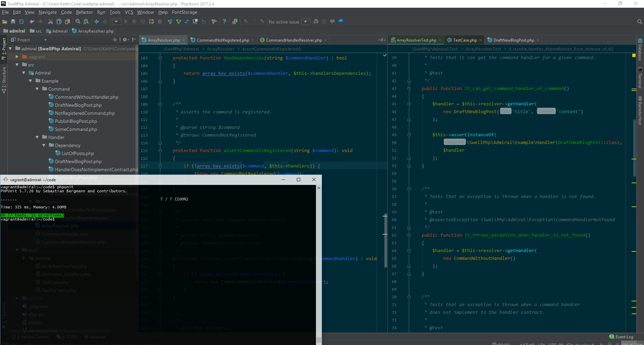The width and height of the screenshot is (644, 345).
Task: Open the No active issue dropdown
Action: tap(306, 22)
